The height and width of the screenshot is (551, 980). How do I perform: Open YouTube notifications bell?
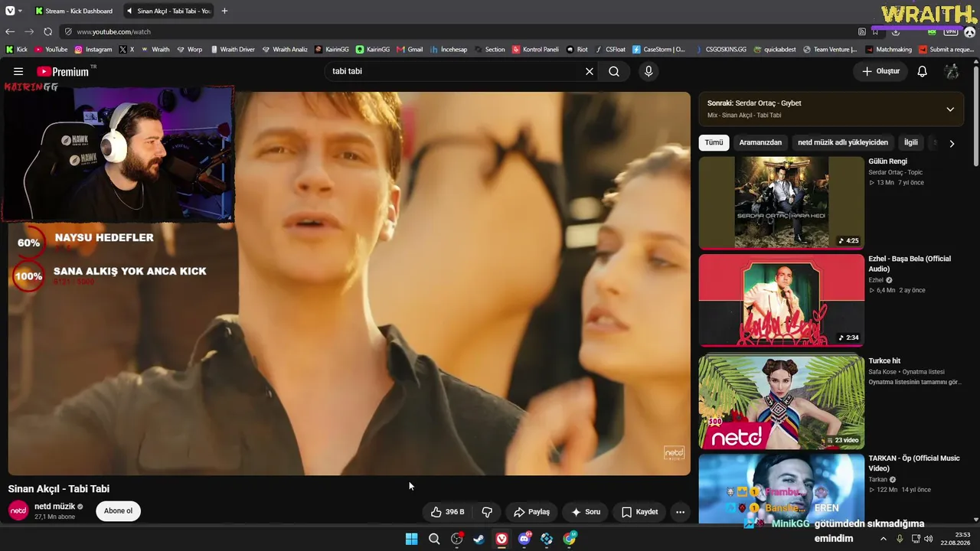point(923,71)
